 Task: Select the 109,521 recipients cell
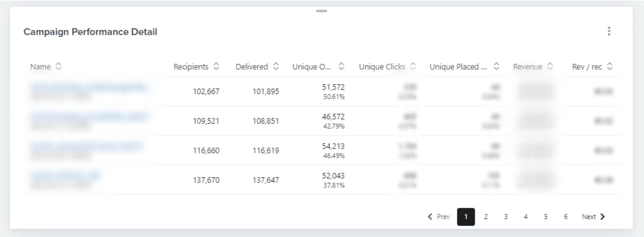(206, 121)
